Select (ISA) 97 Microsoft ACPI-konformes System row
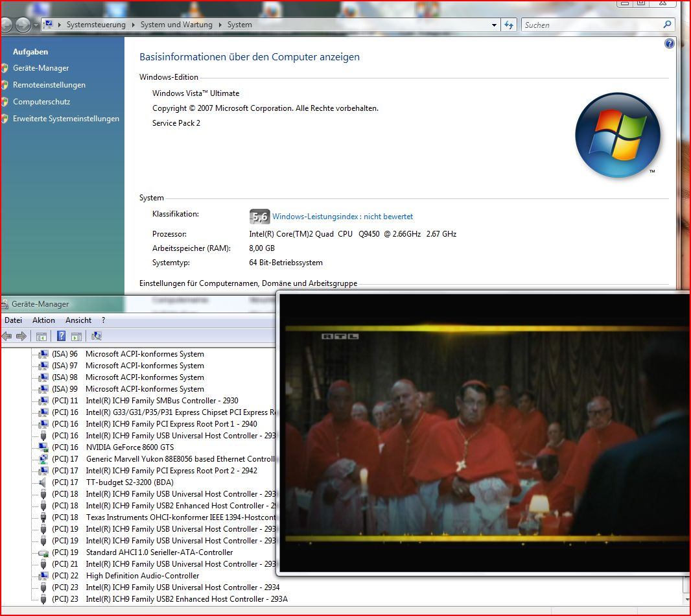This screenshot has height=616, width=691. [128, 366]
